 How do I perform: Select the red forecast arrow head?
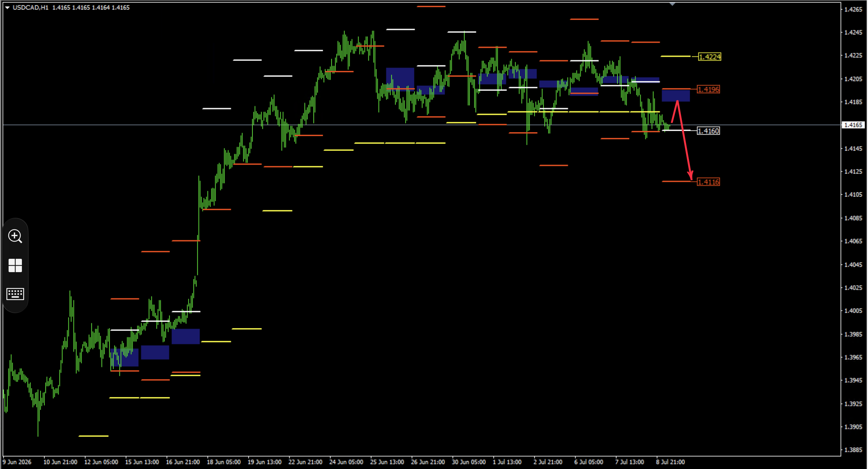pyautogui.click(x=690, y=176)
